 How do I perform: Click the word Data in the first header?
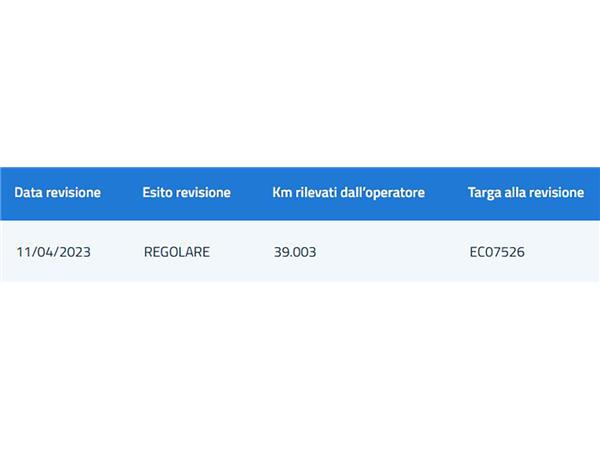tap(28, 192)
